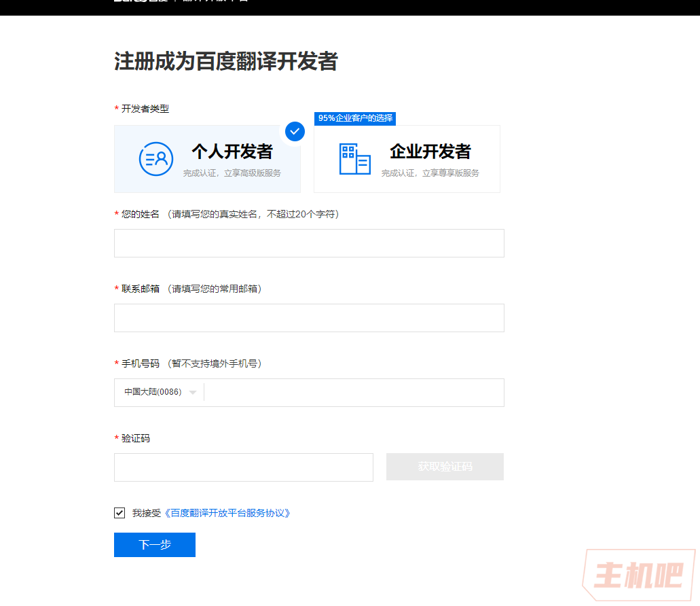Screen dimensions: 700x606
Task: Click the 手机号码 field label
Action: point(140,363)
